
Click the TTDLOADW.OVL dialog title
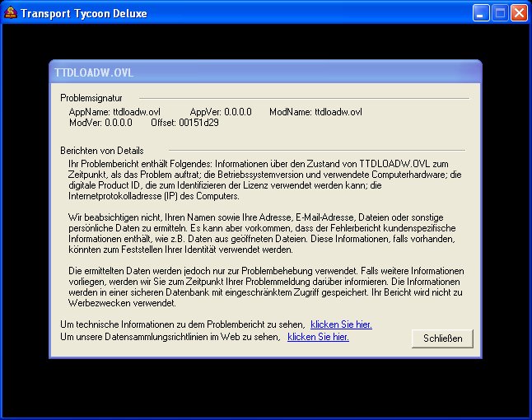(94, 72)
